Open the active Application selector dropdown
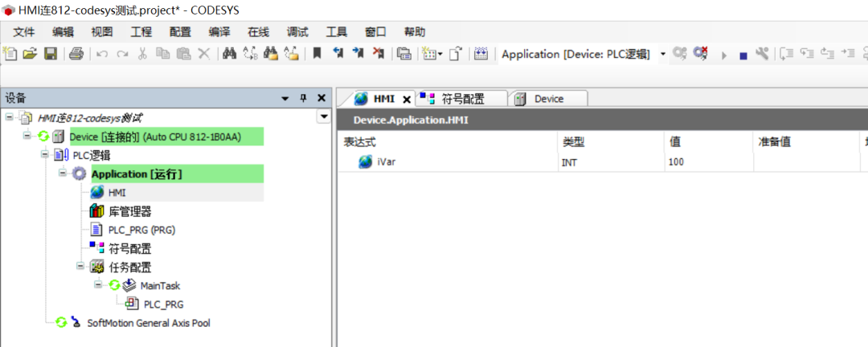Screen dimensions: 868x347 point(663,55)
